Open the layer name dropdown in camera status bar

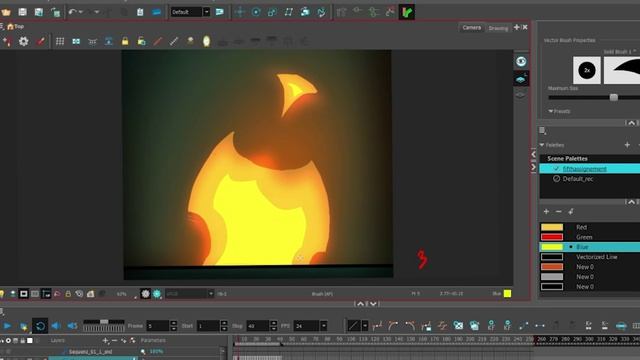(211, 293)
